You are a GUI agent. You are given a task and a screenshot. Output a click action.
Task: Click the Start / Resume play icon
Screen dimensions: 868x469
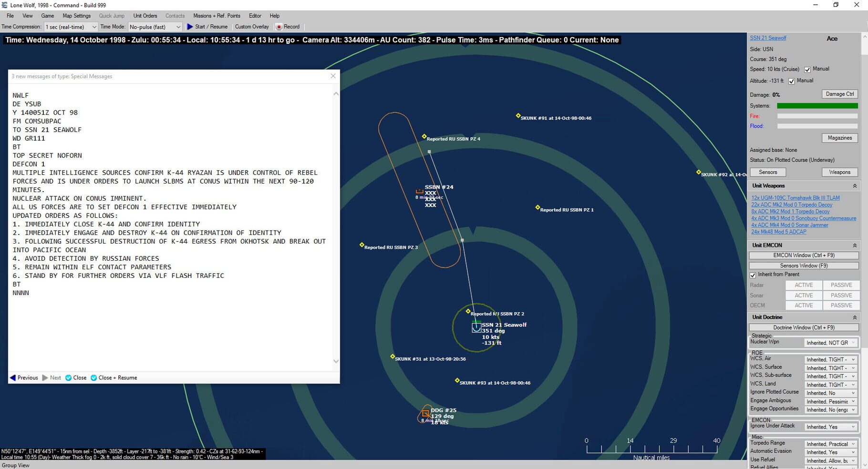190,27
